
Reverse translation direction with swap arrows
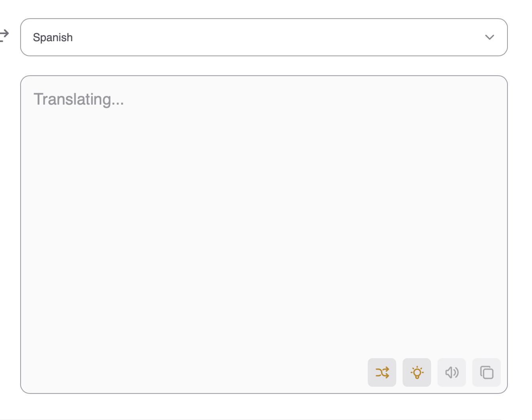[x=4, y=36]
